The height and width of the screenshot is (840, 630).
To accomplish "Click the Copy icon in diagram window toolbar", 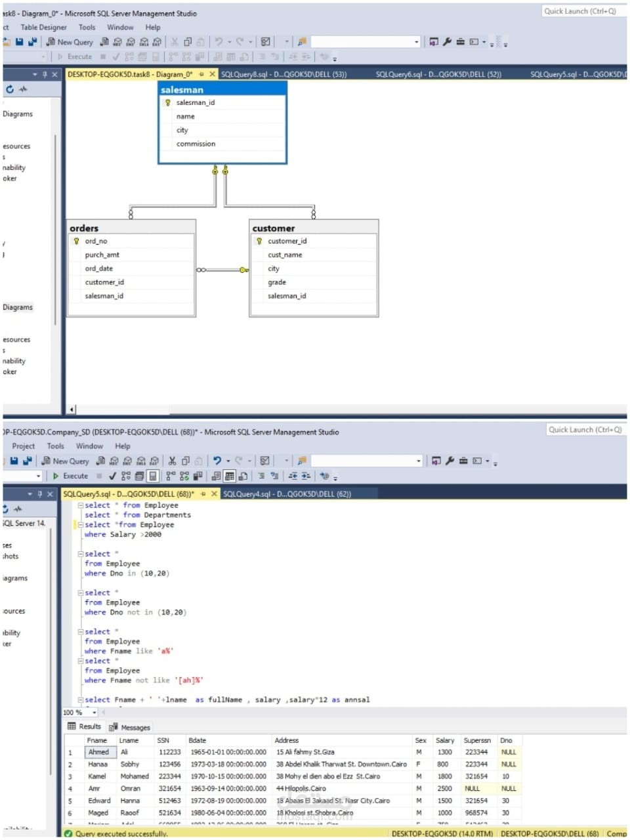I will pyautogui.click(x=188, y=41).
